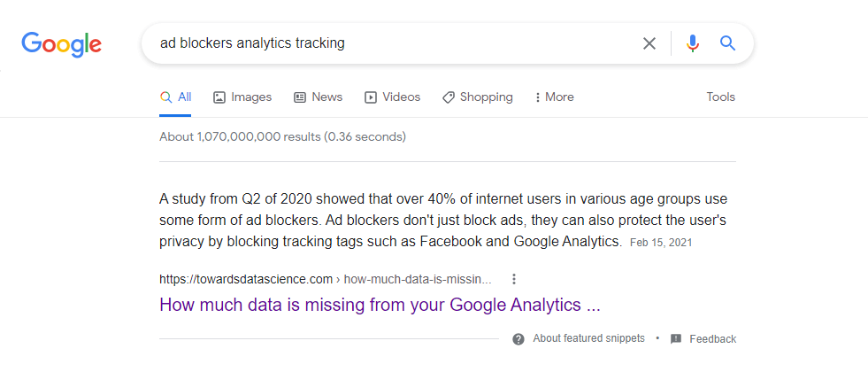The image size is (868, 372).
Task: Open the Tools filter options
Action: (x=720, y=97)
